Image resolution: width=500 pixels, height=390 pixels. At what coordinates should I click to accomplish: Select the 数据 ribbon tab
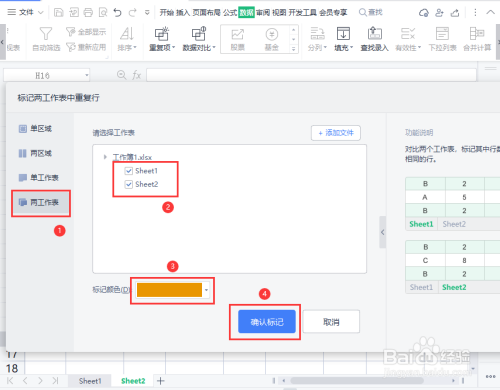246,13
